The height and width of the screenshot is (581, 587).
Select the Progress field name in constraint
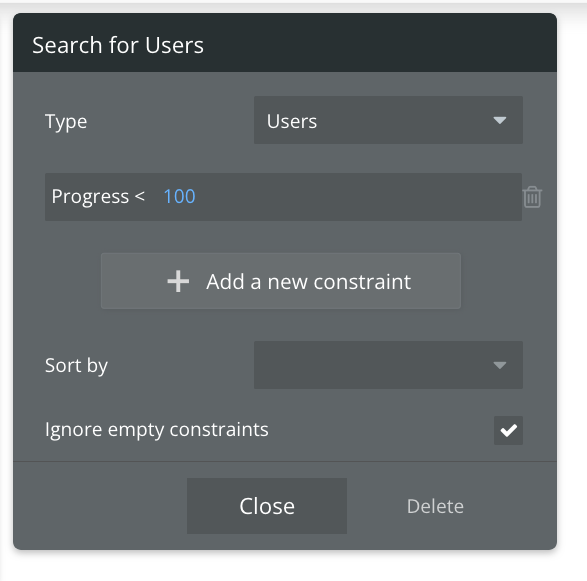pyautogui.click(x=90, y=197)
